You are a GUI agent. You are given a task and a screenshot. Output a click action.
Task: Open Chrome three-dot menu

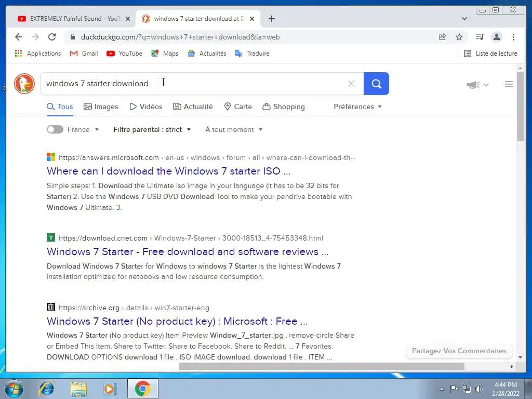point(513,37)
